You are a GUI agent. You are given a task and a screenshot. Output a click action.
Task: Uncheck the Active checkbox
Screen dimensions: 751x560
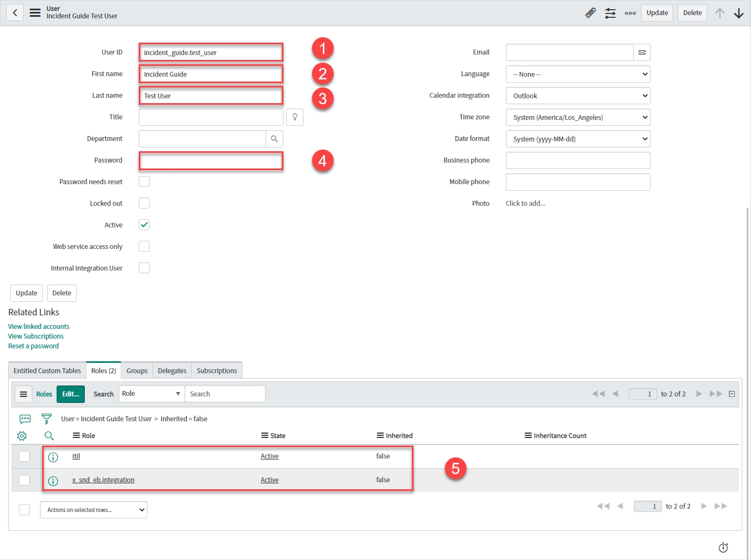click(x=144, y=225)
